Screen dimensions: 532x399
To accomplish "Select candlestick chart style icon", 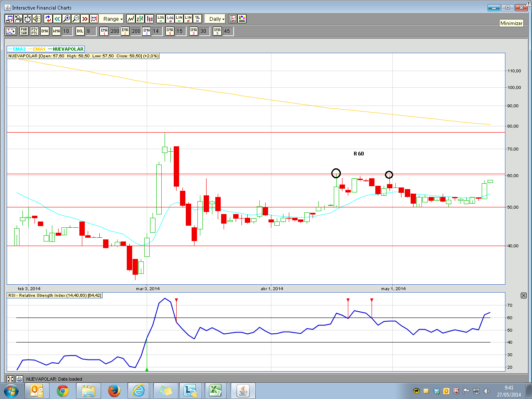I will (x=149, y=19).
